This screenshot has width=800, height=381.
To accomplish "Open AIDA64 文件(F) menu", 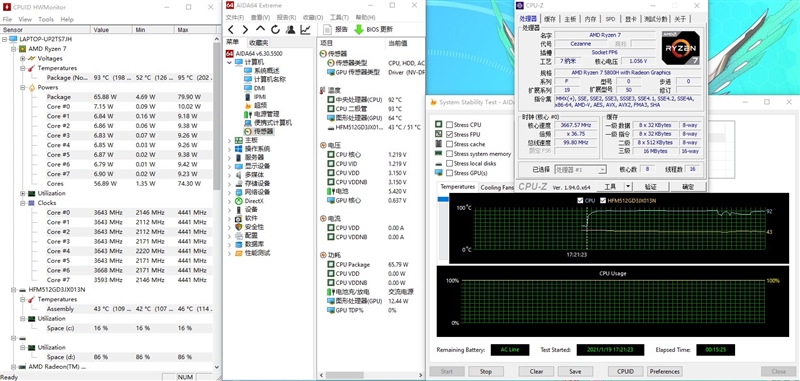I will (236, 17).
